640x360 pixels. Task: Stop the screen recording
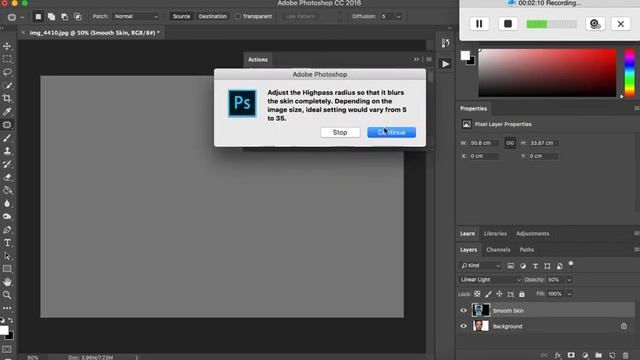point(508,24)
